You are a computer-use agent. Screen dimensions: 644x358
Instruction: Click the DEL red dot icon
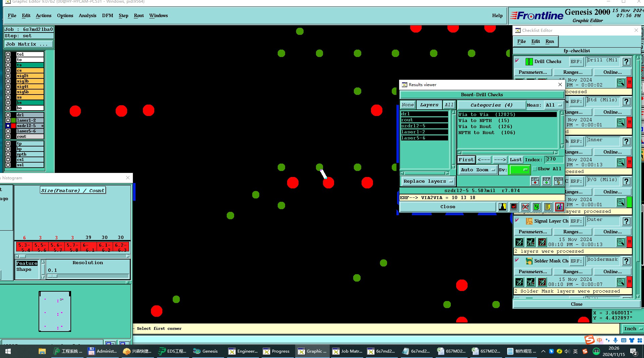click(535, 181)
